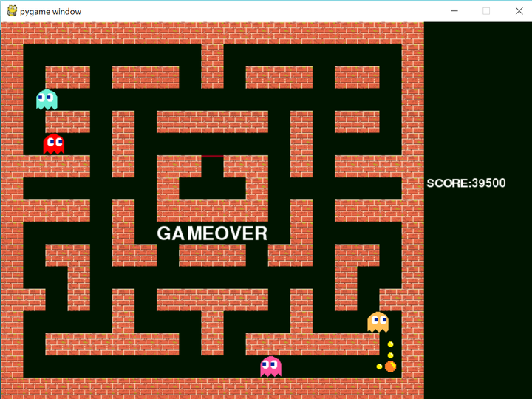Image resolution: width=532 pixels, height=399 pixels.
Task: Click the pygame snake icon in title bar
Action: click(x=12, y=11)
